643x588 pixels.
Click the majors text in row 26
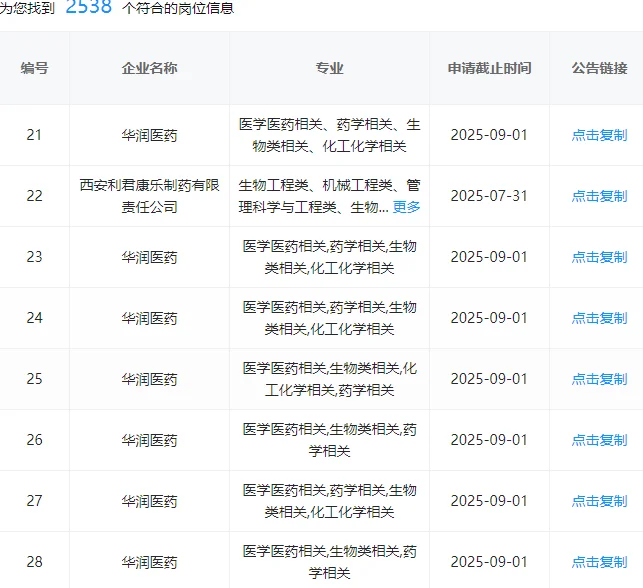pos(329,440)
